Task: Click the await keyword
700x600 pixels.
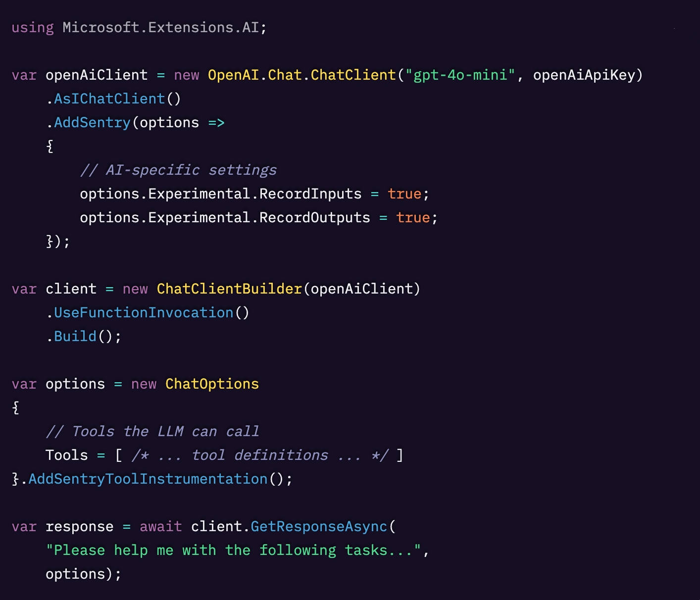Action: tap(160, 527)
